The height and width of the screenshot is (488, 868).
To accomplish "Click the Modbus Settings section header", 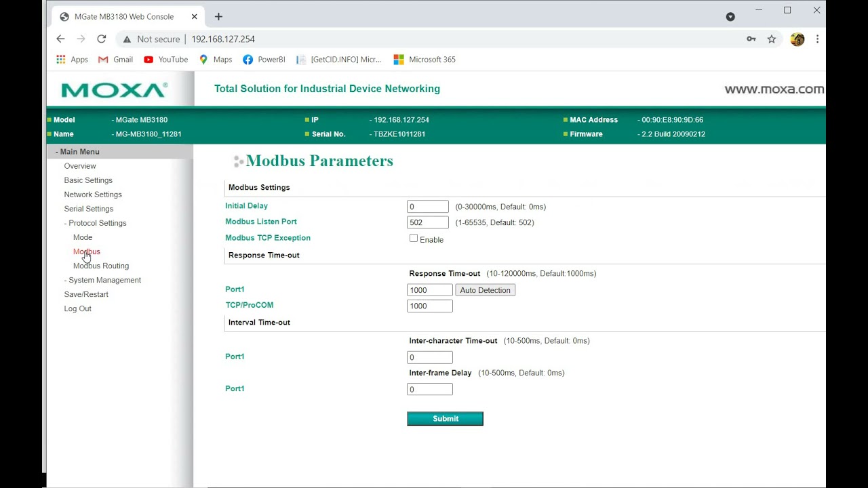I will click(259, 188).
